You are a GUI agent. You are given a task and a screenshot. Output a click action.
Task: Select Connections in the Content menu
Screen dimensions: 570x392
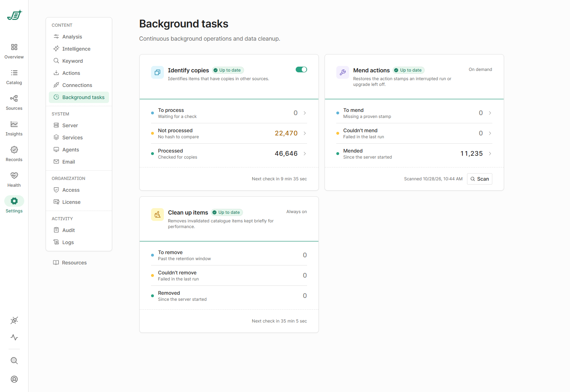(x=79, y=85)
